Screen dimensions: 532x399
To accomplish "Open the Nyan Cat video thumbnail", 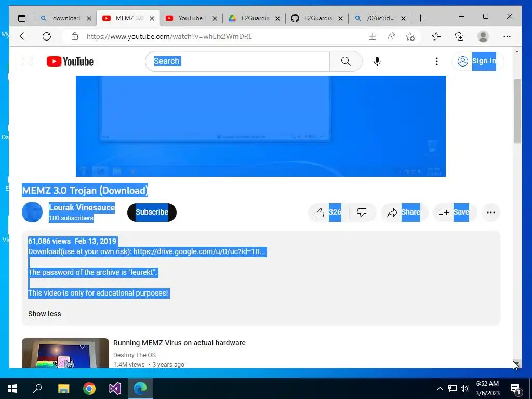I will pos(65,353).
